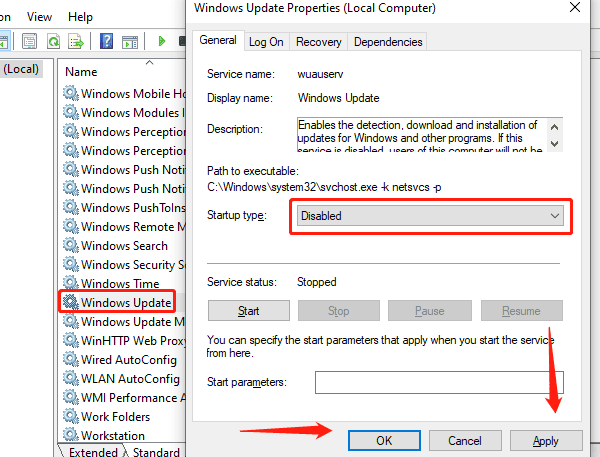Open Help via blue question mark icon

(106, 41)
